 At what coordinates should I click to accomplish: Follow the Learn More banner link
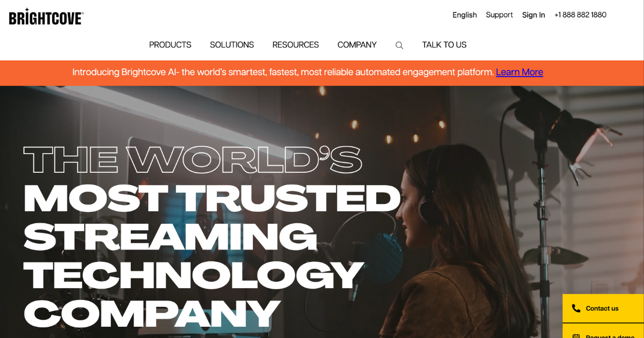click(519, 72)
